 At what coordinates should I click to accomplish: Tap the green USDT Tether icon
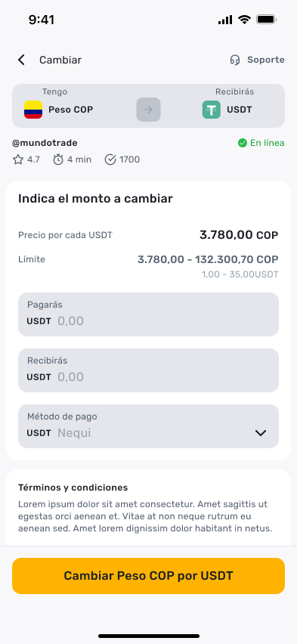tap(211, 110)
